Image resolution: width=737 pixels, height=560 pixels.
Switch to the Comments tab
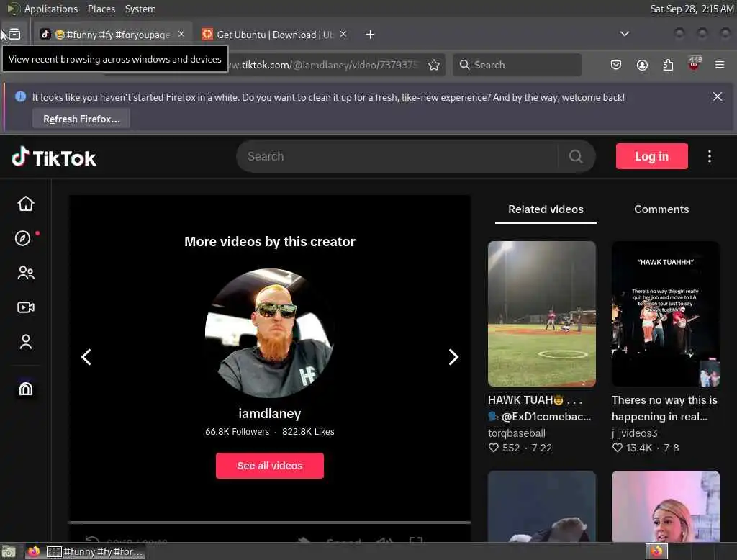661,209
